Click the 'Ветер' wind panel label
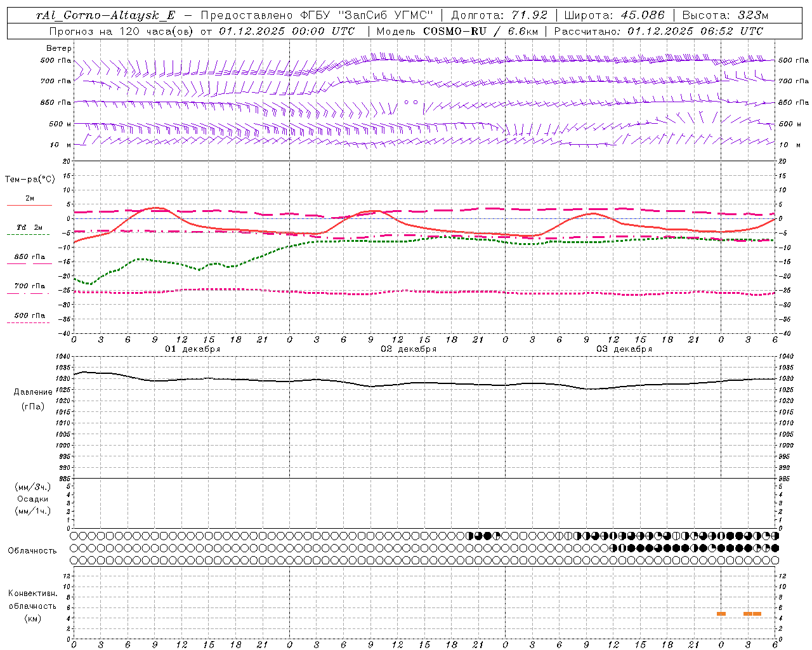This screenshot has width=812, height=650. click(x=59, y=48)
